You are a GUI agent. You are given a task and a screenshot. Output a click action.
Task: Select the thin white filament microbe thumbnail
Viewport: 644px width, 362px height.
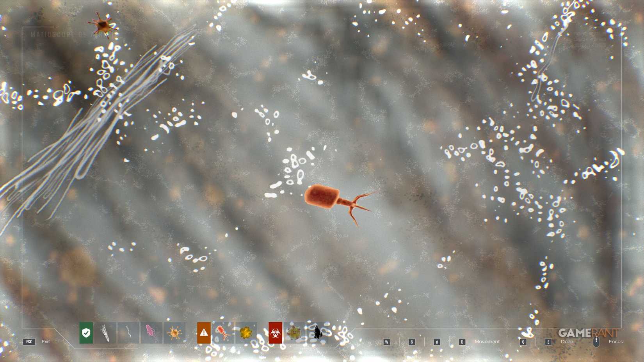(128, 333)
